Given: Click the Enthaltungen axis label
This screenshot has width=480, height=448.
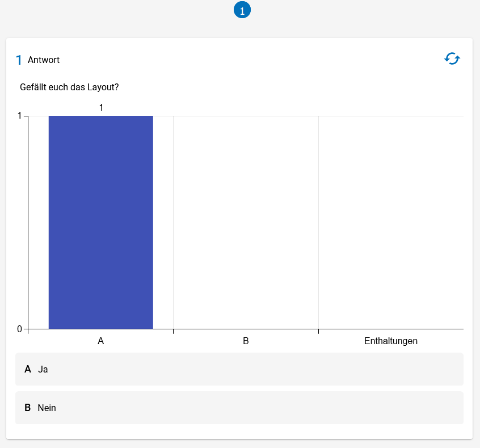Looking at the screenshot, I should pyautogui.click(x=391, y=341).
